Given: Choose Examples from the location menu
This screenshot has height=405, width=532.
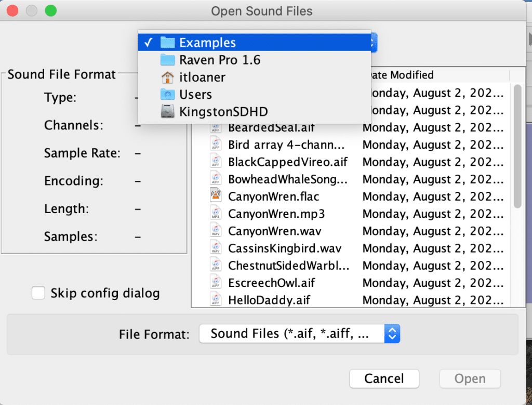Looking at the screenshot, I should tap(208, 42).
